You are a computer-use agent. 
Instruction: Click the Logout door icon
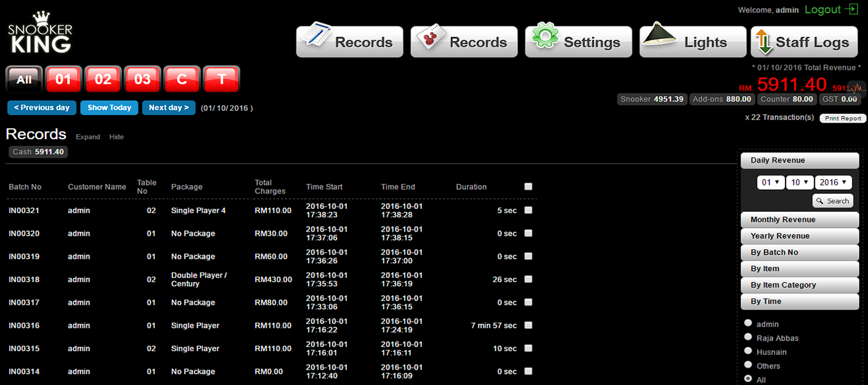click(x=852, y=9)
